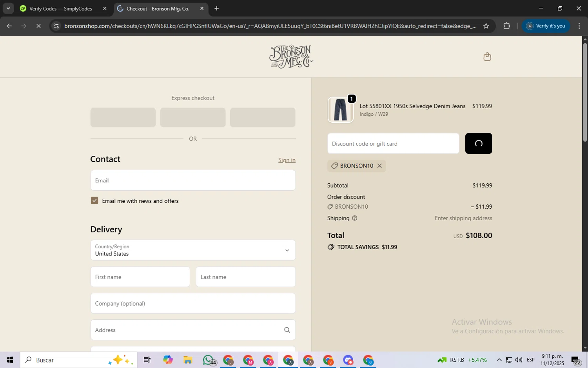Screen dimensions: 588x368
Task: Click the third express checkout button
Action: (263, 117)
